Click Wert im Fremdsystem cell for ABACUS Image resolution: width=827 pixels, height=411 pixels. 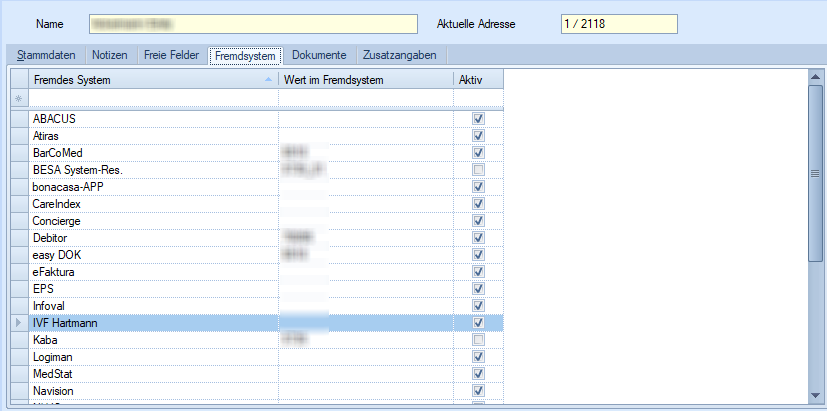point(366,119)
